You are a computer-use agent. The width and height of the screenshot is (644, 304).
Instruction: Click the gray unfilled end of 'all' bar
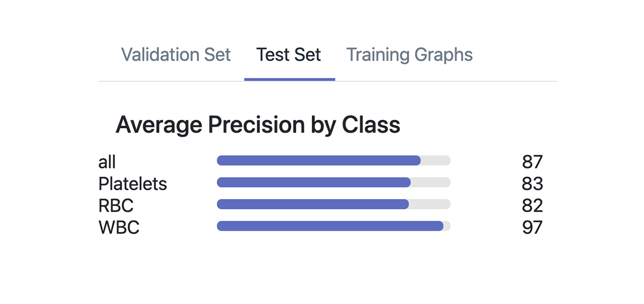436,161
